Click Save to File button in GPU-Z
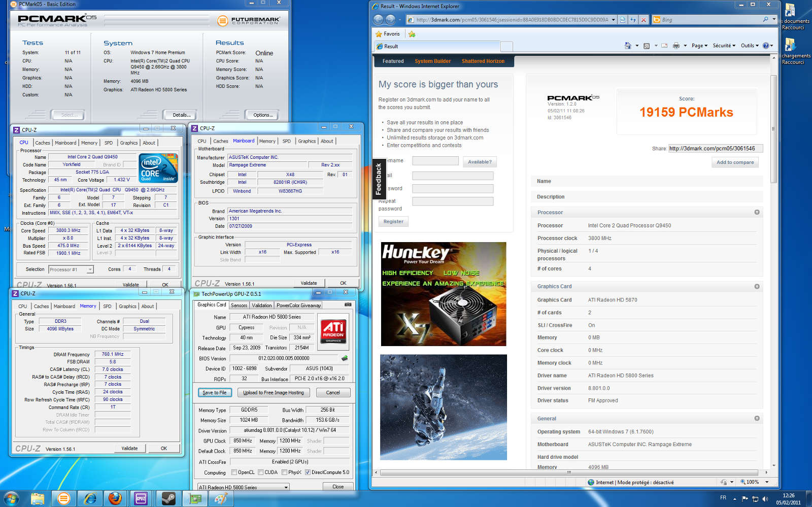 (x=215, y=393)
